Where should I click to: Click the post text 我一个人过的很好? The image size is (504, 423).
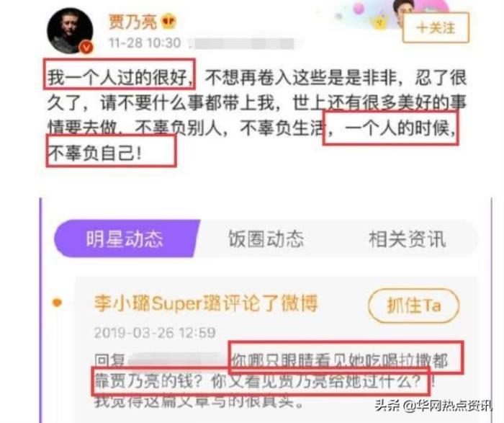pos(117,77)
